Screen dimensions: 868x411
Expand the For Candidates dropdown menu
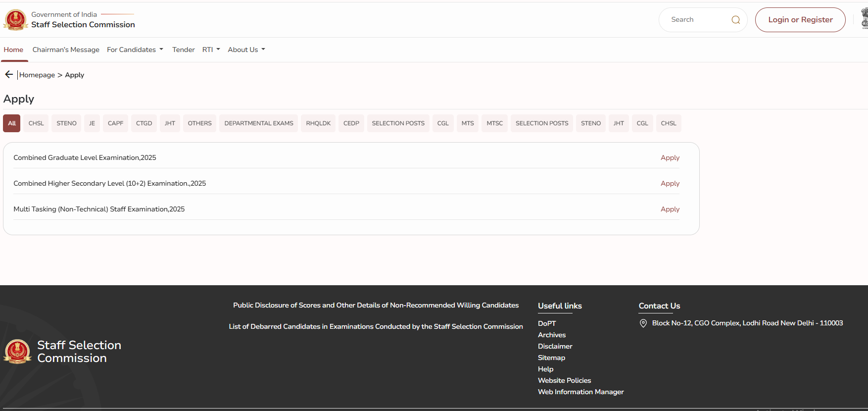135,50
